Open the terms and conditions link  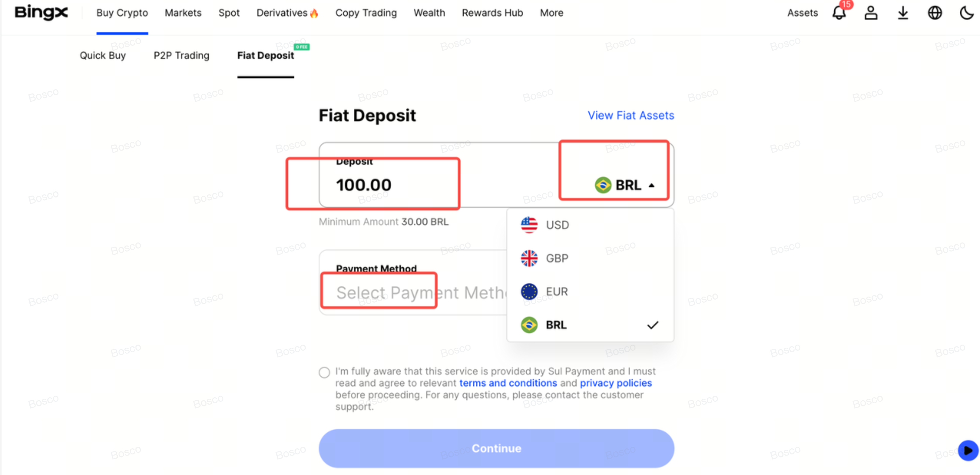click(x=508, y=383)
